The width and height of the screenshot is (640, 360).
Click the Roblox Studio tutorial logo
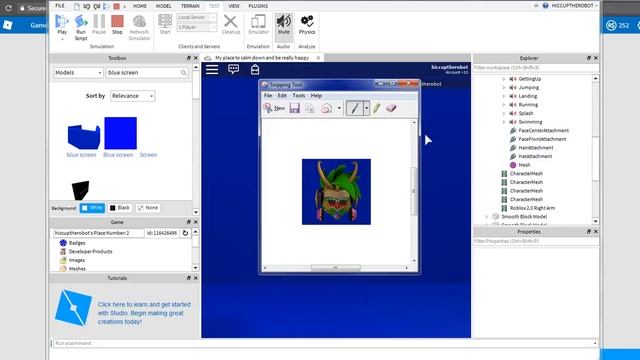point(73,308)
